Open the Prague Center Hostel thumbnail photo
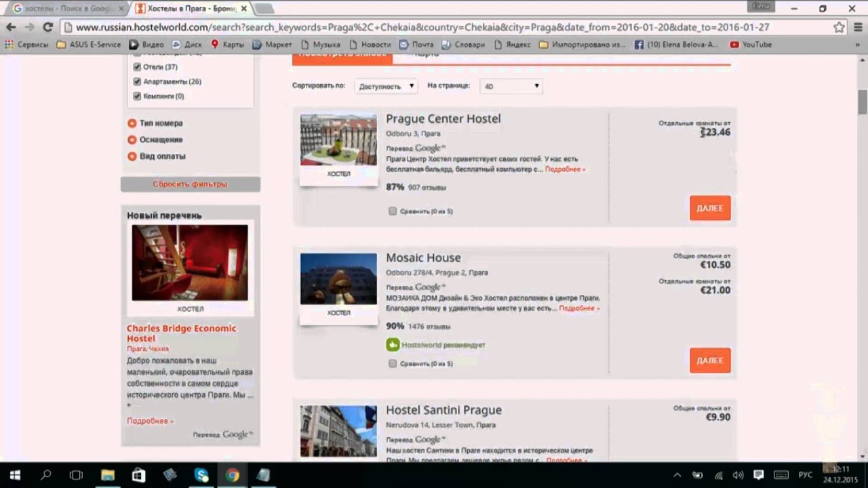The image size is (868, 488). pos(338,140)
